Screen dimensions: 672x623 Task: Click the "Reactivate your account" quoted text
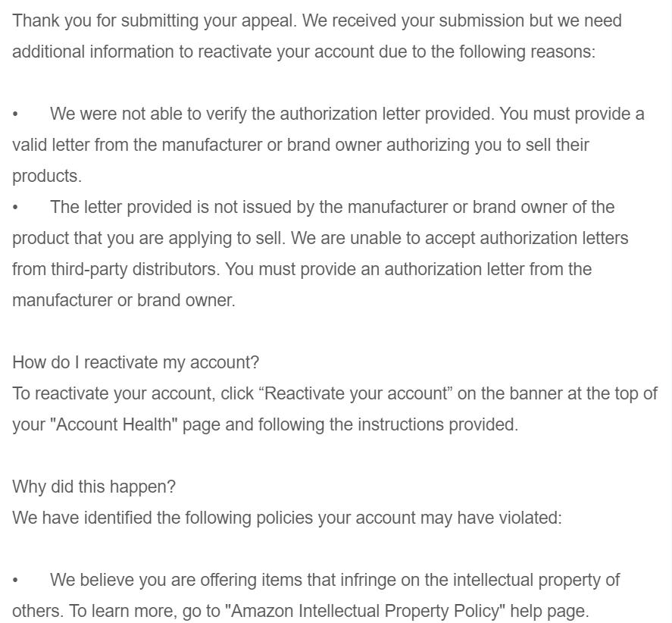[x=355, y=394]
